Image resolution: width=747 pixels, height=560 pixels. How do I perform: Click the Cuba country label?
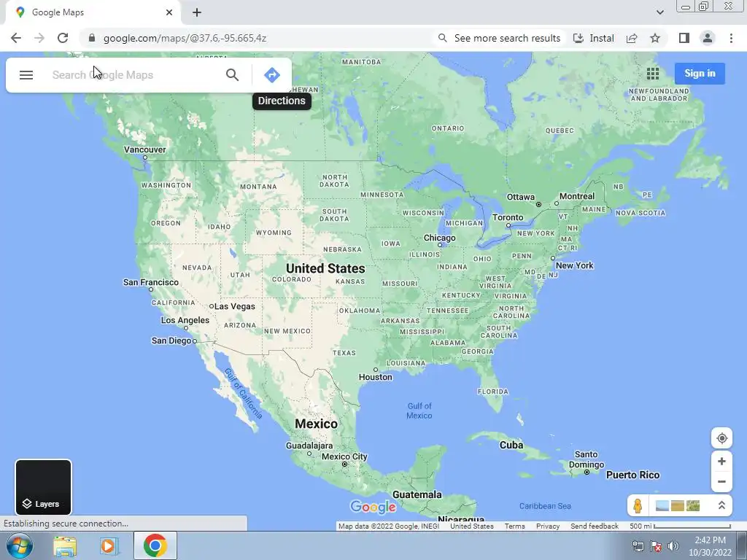click(511, 445)
